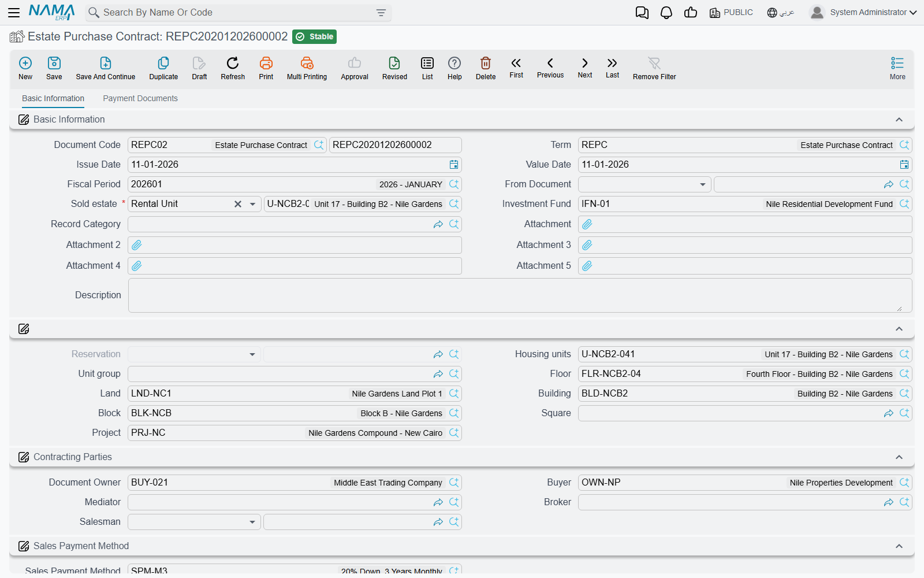Screen dimensions: 924x578
Task: Open the Value Date calendar picker
Action: 904,165
